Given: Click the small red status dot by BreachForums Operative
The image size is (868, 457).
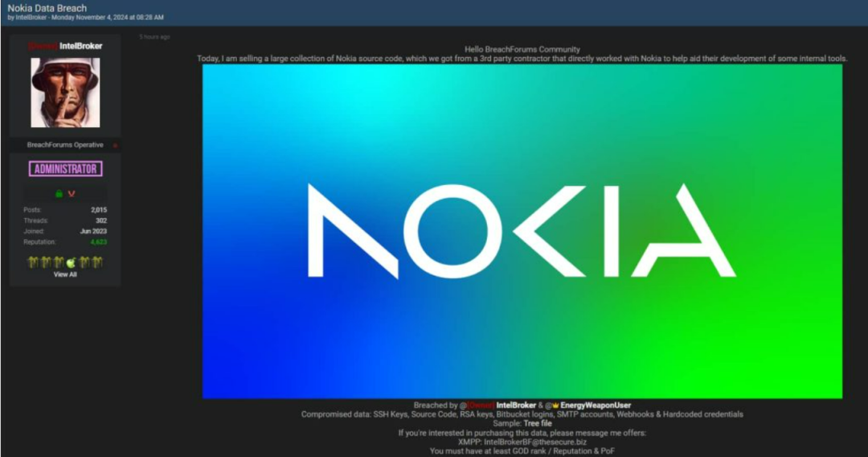Looking at the screenshot, I should (x=115, y=146).
